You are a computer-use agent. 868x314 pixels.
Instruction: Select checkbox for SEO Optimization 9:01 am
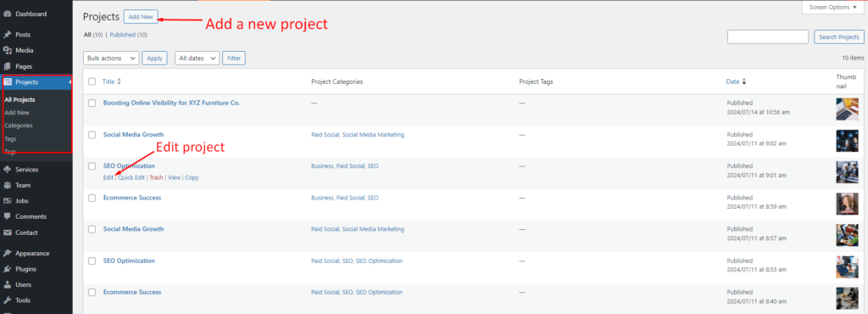coord(92,166)
